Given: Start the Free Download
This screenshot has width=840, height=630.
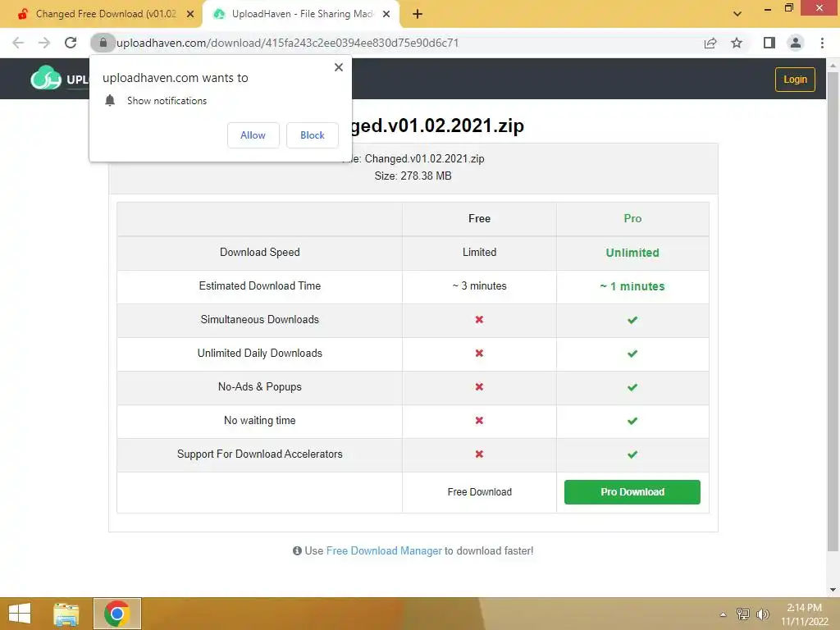Looking at the screenshot, I should pos(479,492).
